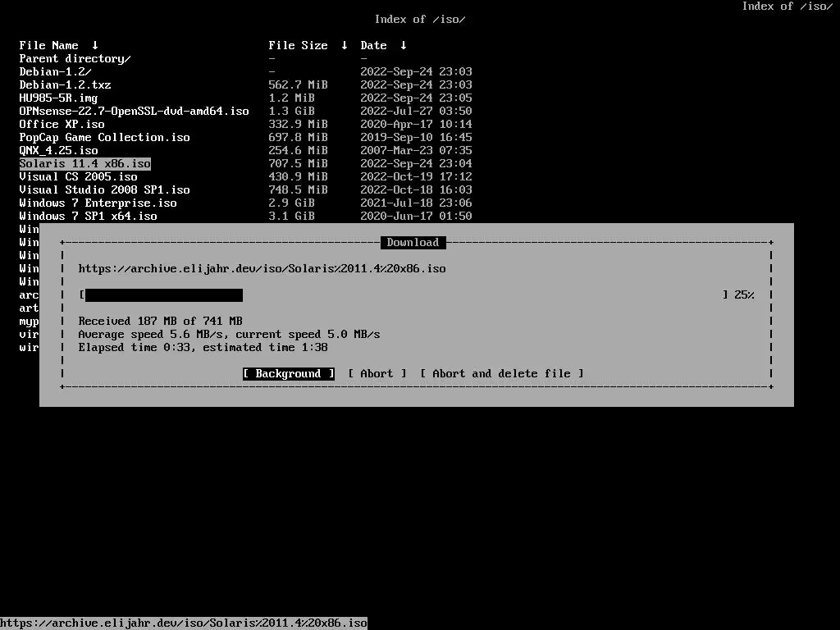Click the date 2022-Oct-19 17:12
840x630 pixels.
click(416, 177)
